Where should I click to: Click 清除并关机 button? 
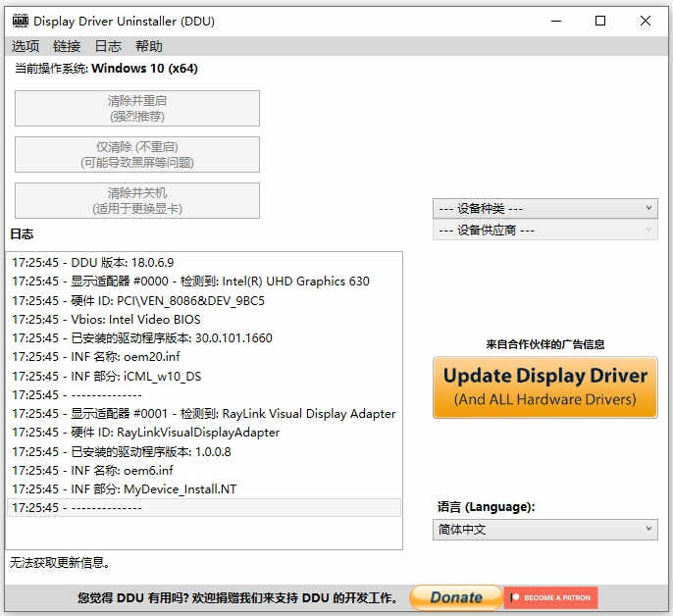pyautogui.click(x=137, y=200)
